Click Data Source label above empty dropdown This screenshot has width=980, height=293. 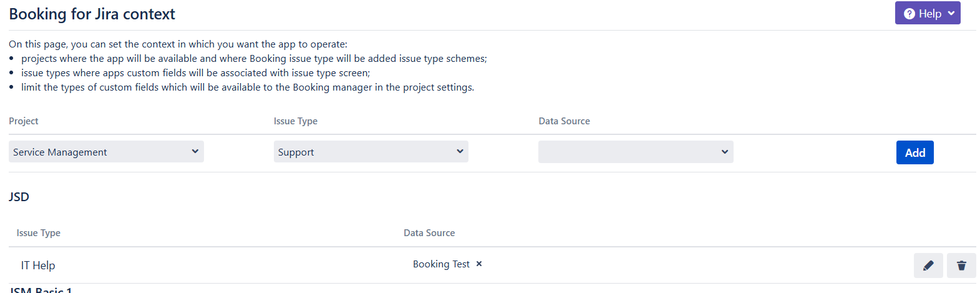tap(564, 121)
